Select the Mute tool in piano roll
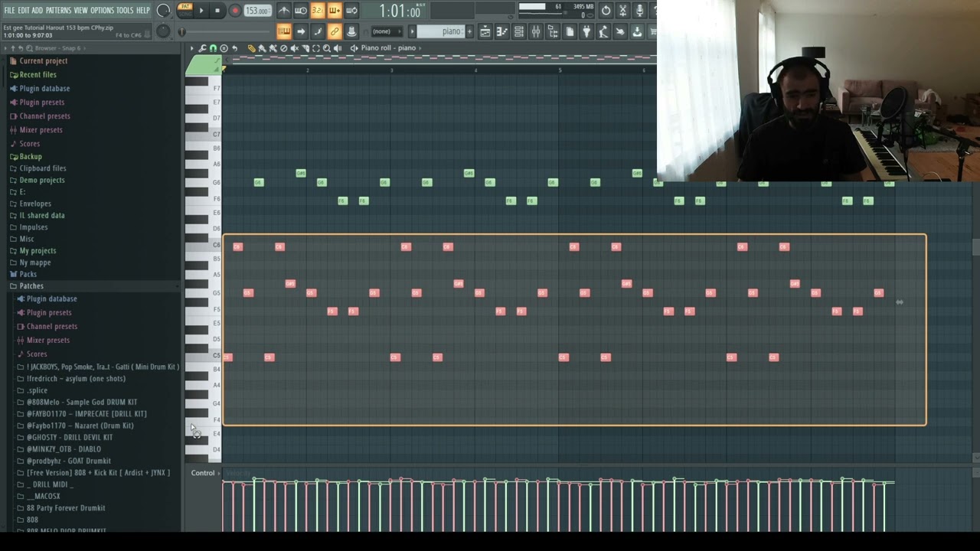The image size is (980, 551). 294,48
